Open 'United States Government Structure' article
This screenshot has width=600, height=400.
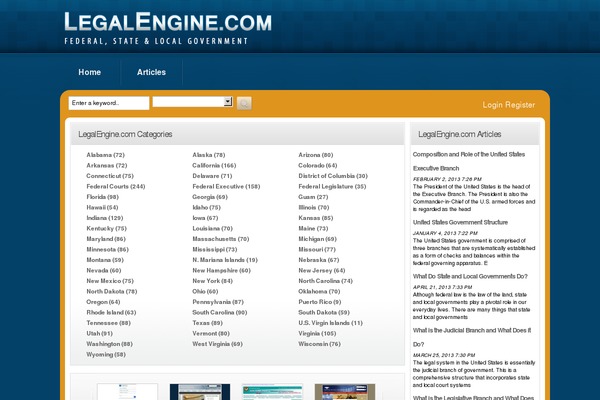(460, 222)
